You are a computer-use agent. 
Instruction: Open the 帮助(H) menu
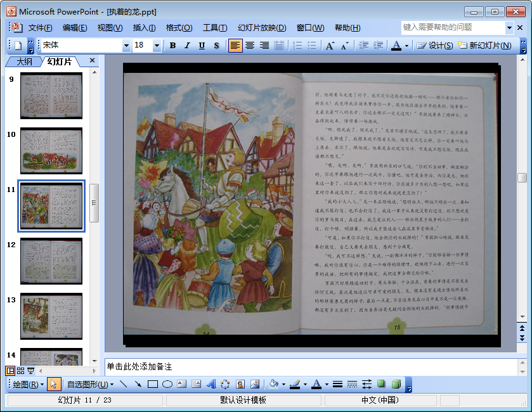click(x=347, y=28)
